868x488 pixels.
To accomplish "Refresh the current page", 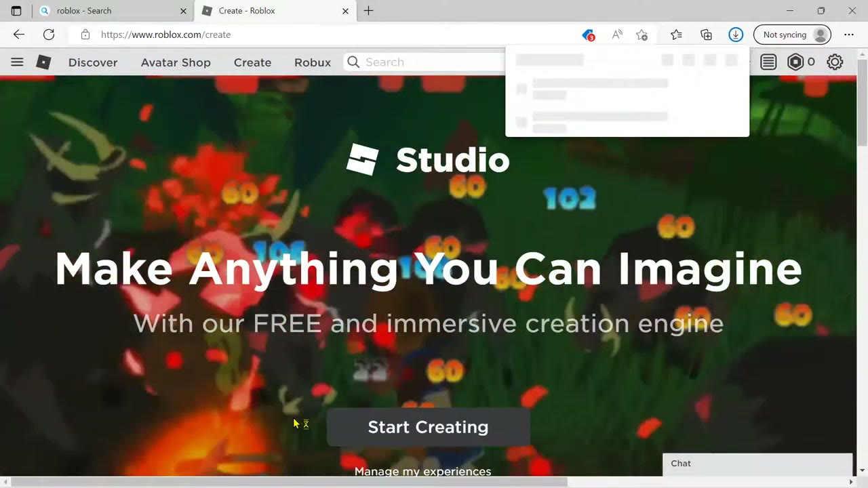I will click(x=49, y=35).
